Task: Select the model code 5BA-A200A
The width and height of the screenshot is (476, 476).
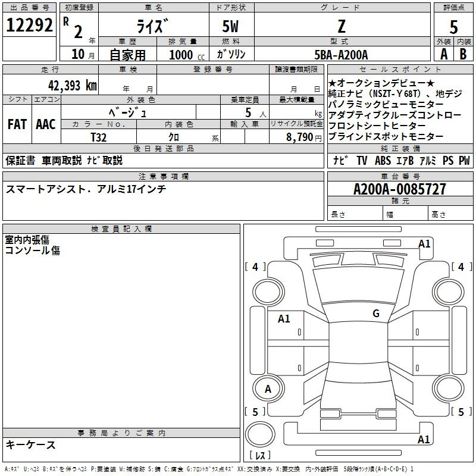Action: point(341,55)
